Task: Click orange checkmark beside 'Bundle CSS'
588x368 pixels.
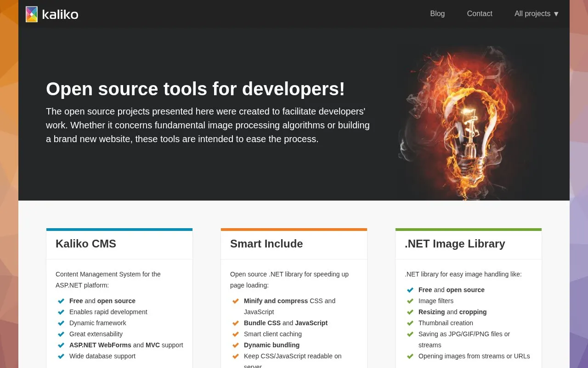Action: pyautogui.click(x=236, y=323)
